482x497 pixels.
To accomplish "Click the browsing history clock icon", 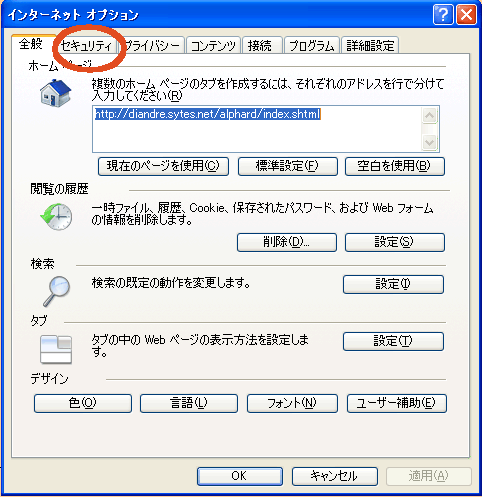I will [x=56, y=217].
